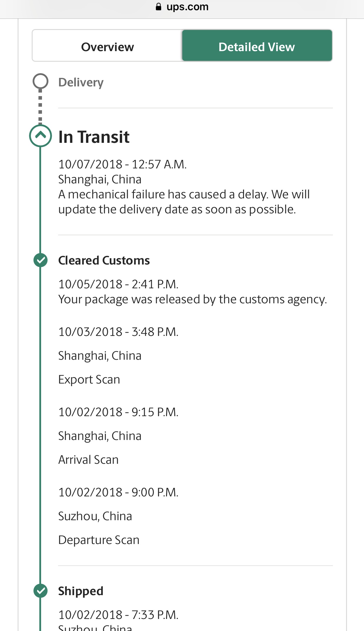Click the 10/07/2018 12:57 A.M. timestamp
This screenshot has height=631, width=364.
click(122, 164)
